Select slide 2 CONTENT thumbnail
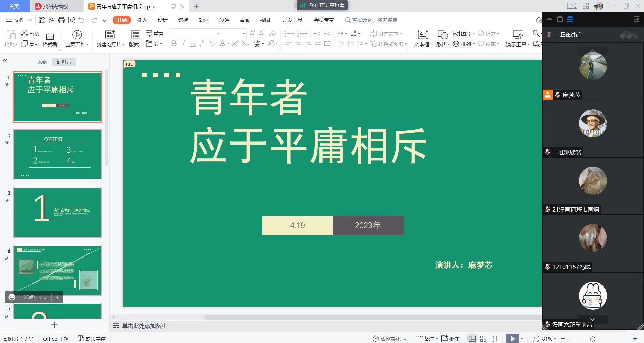Screen dimensions: 644x343 (57, 155)
